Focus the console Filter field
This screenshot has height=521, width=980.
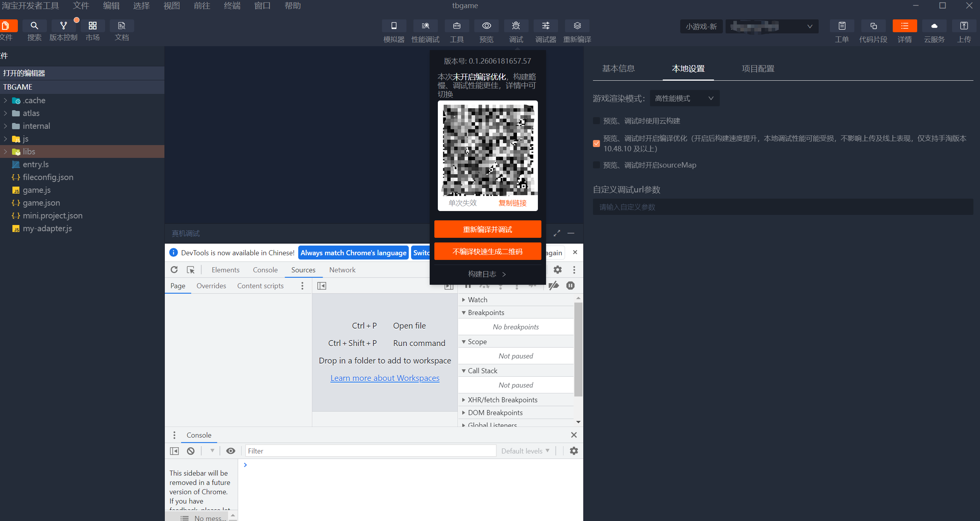[x=371, y=451]
